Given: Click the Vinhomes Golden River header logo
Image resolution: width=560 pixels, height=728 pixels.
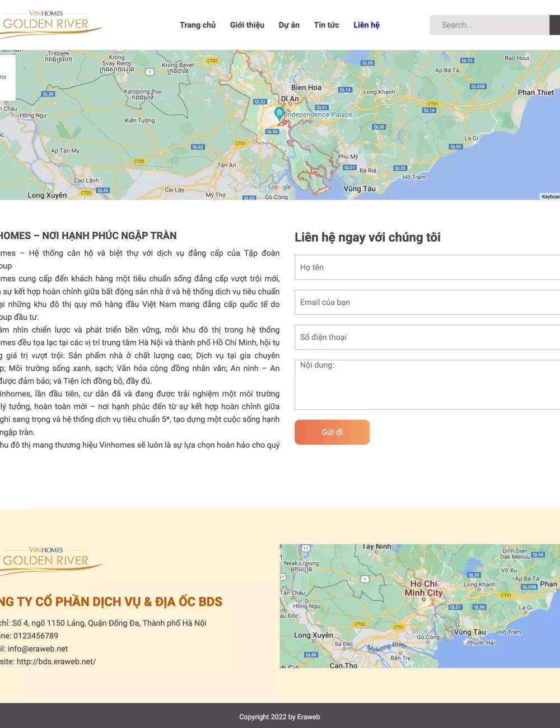Looking at the screenshot, I should point(49,24).
